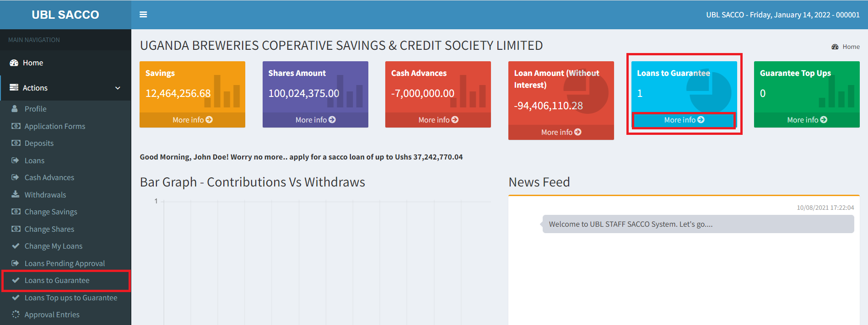The width and height of the screenshot is (868, 325).
Task: Click the Application Forms money icon
Action: point(16,126)
